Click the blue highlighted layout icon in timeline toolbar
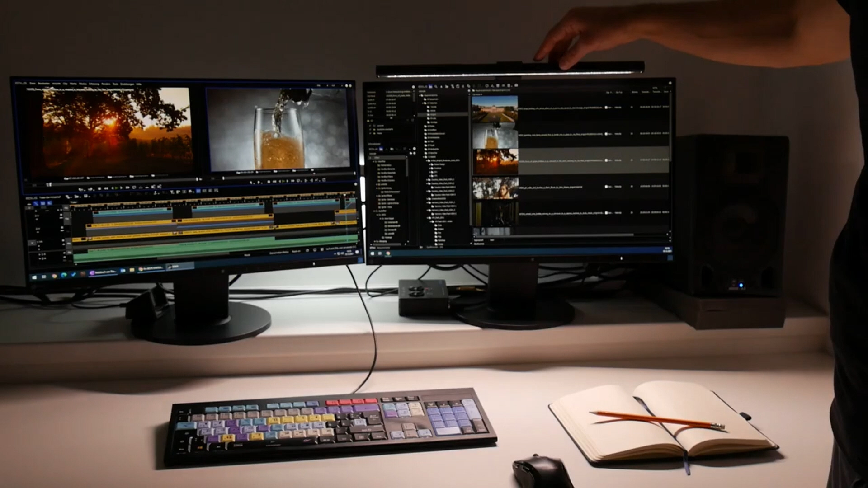This screenshot has height=488, width=868. tap(198, 191)
